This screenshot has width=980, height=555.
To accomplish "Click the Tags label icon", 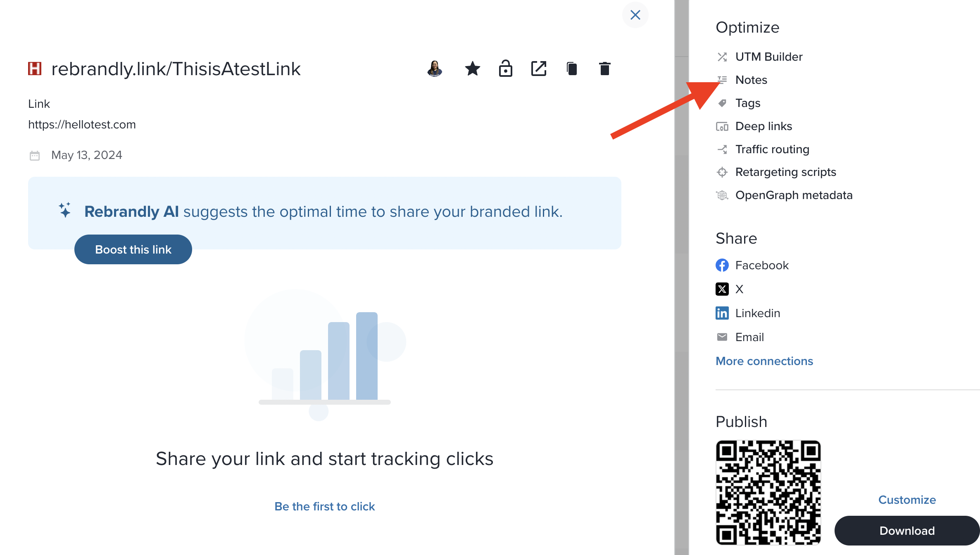I will click(x=722, y=103).
